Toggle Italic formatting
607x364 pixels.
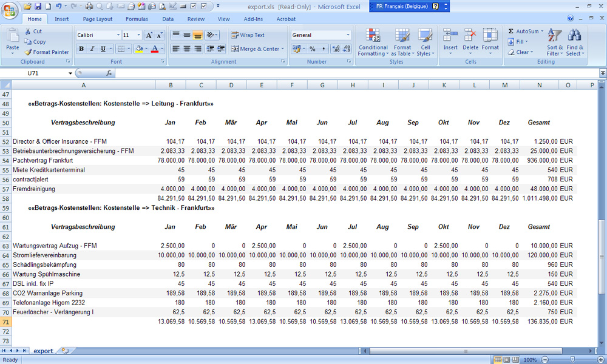click(92, 49)
